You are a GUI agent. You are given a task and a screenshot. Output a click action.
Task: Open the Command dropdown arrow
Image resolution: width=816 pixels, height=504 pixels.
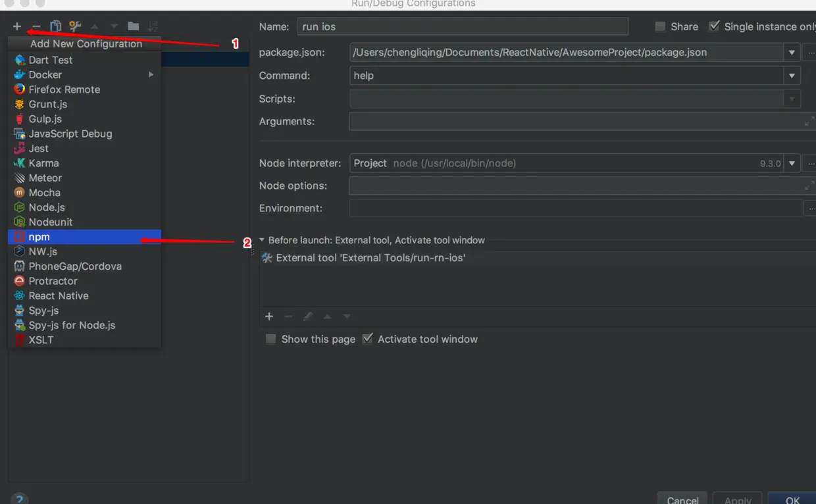coord(792,76)
